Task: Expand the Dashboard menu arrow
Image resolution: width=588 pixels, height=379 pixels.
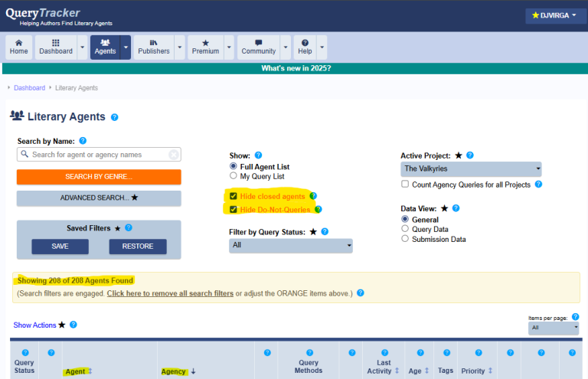Action: click(82, 47)
